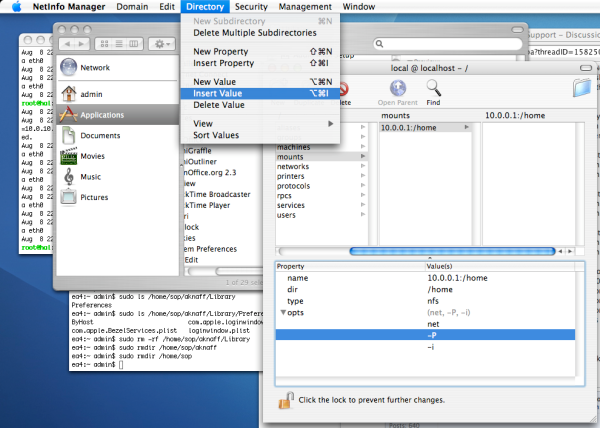Select Pictures in Finder sidebar
The image size is (600, 428).
click(117, 197)
